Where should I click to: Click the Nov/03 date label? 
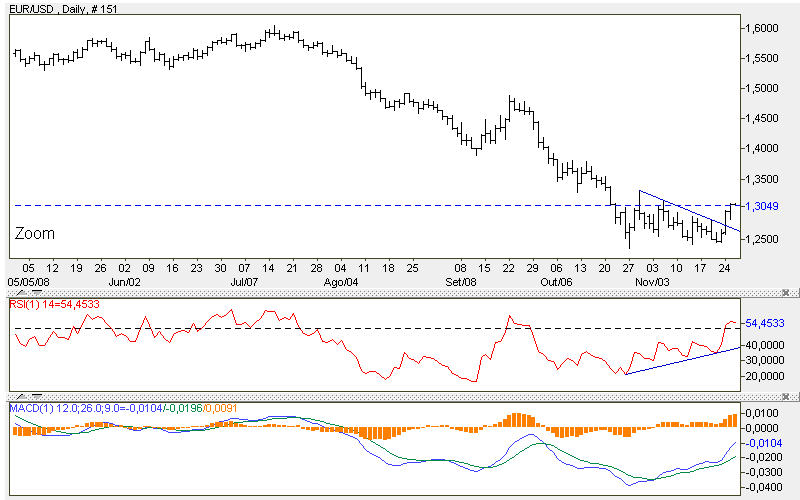tap(653, 282)
